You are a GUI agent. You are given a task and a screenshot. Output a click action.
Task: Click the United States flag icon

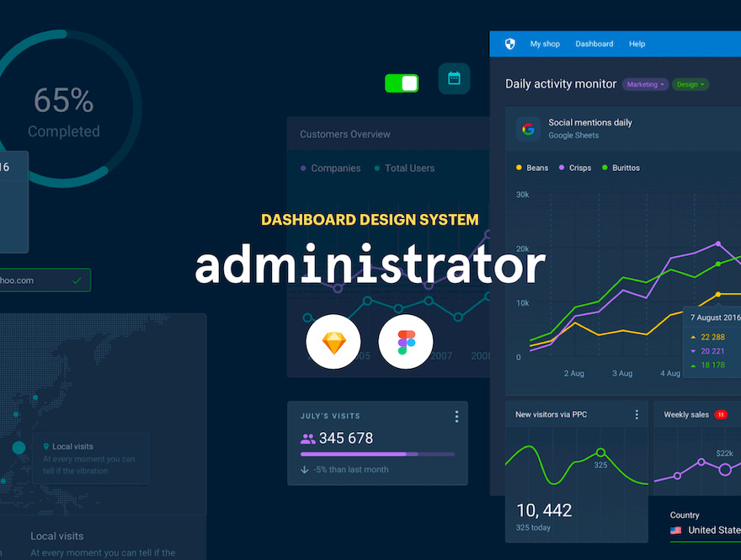[676, 531]
